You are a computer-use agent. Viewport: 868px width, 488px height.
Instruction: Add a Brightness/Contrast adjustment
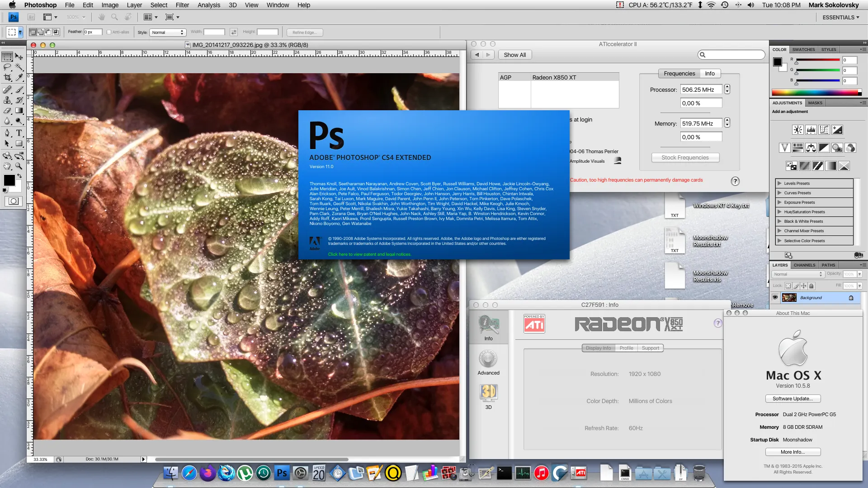797,130
